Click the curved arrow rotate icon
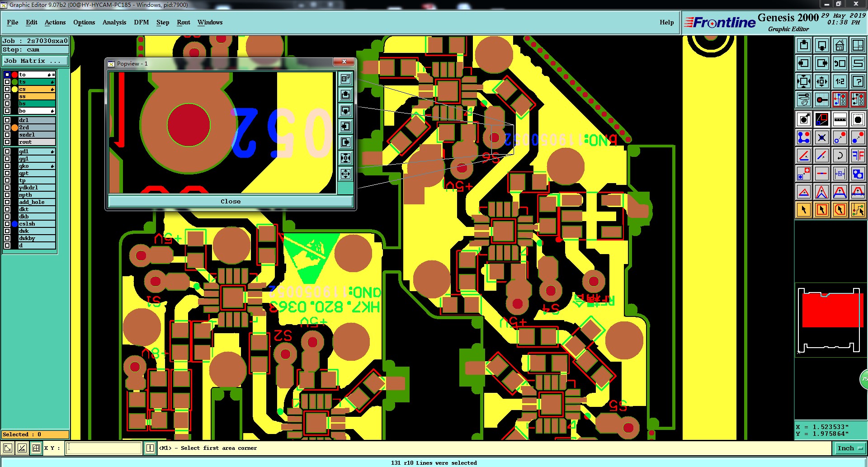The height and width of the screenshot is (467, 868). [840, 156]
